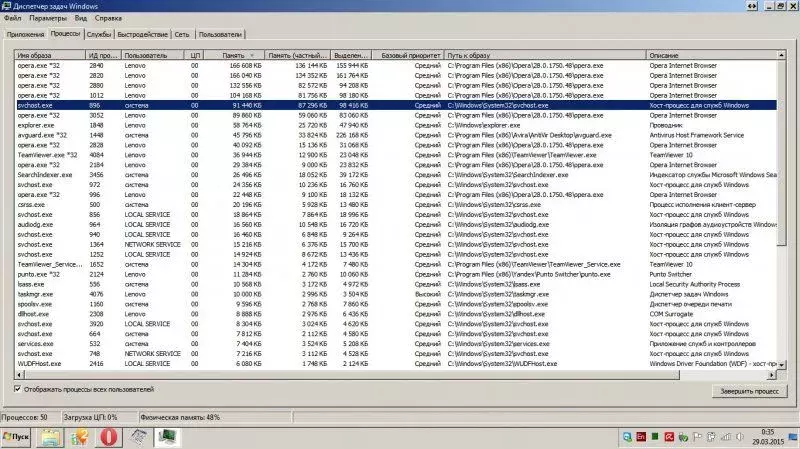Open the Файл menu
800x449 pixels.
[x=13, y=18]
